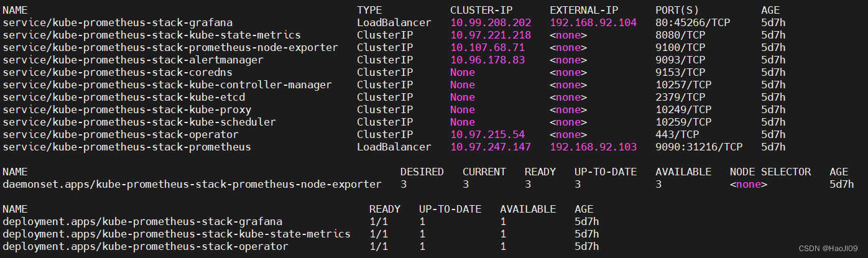Image resolution: width=868 pixels, height=258 pixels.
Task: Select daemonset.apps/kube-prometheus-stack-prometheus-node-exporter text
Action: pyautogui.click(x=192, y=184)
